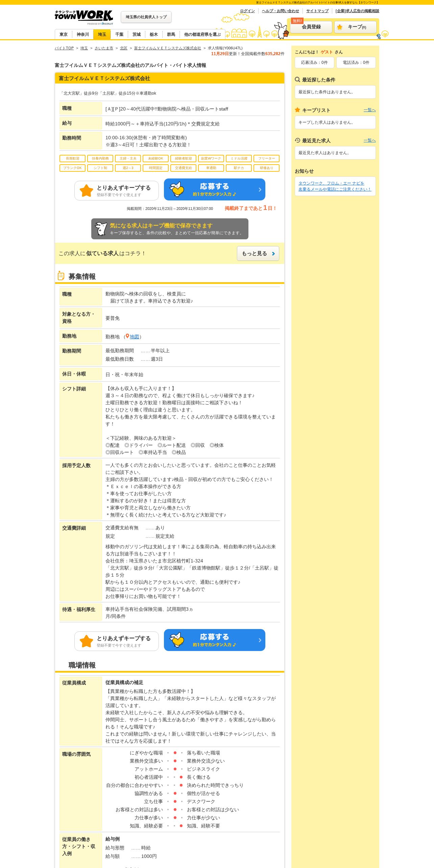Viewport: 434px width, 868px height.
Task: Click the フリーター tag
Action: click(x=267, y=159)
